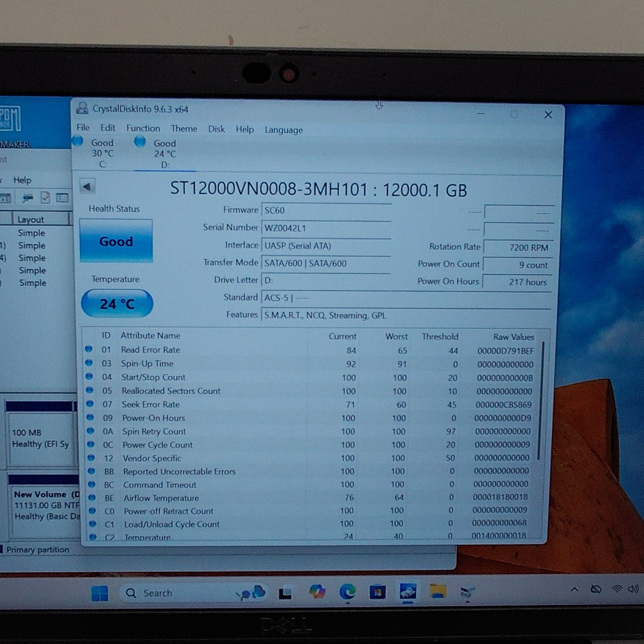
Task: Select the Read Error Rate attribute row
Action: click(309, 350)
